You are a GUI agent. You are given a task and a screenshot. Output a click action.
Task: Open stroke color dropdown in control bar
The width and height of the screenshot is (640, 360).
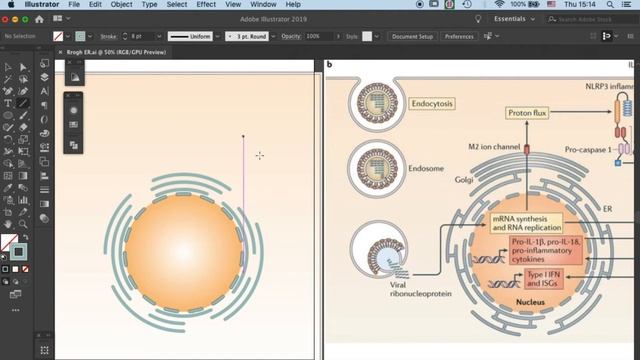pyautogui.click(x=90, y=36)
